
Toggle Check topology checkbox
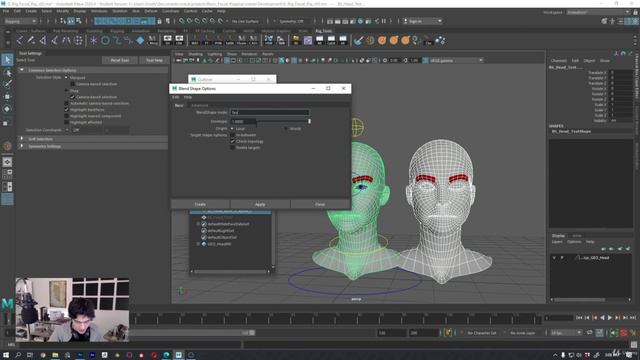pos(233,141)
